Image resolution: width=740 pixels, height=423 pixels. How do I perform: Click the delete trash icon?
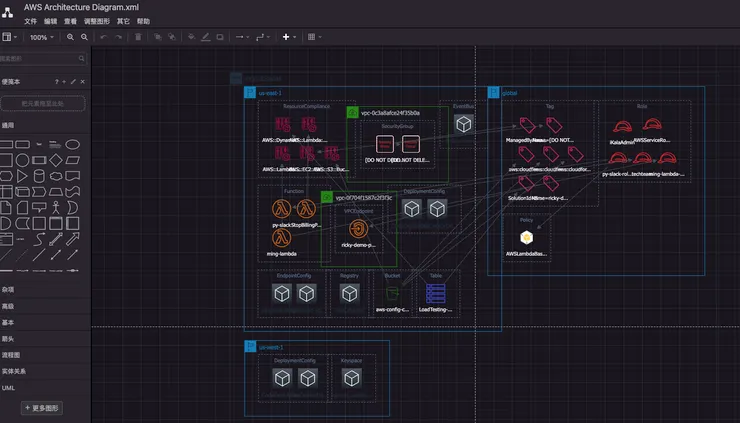pos(137,37)
